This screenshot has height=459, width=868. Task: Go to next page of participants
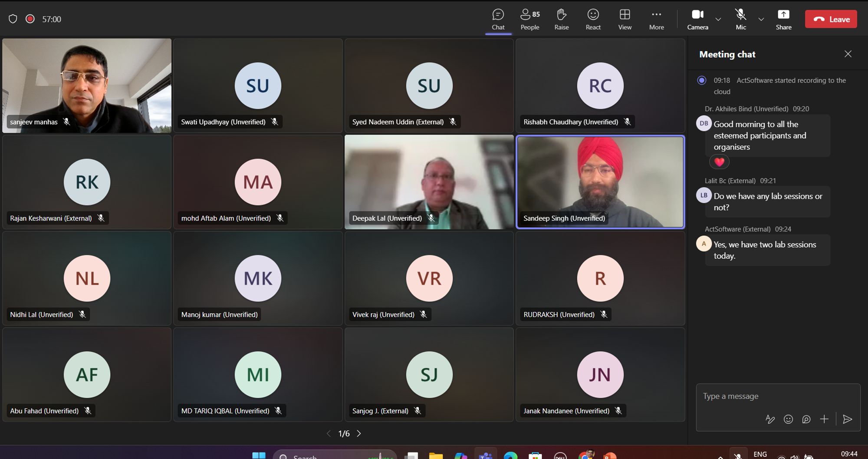(359, 433)
